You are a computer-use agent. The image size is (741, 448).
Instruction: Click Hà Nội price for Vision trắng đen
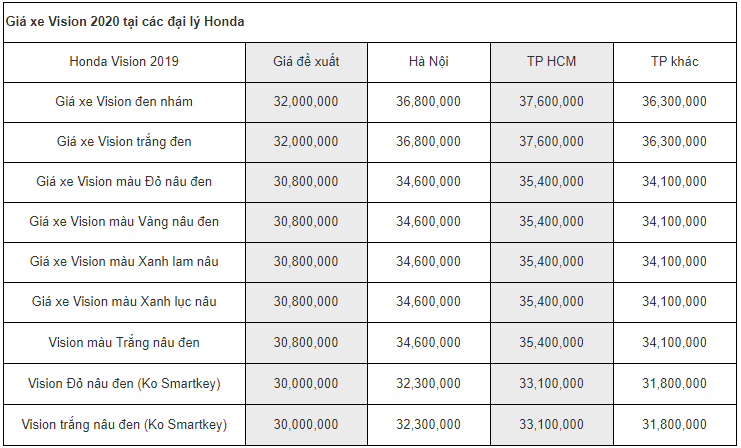tap(429, 142)
